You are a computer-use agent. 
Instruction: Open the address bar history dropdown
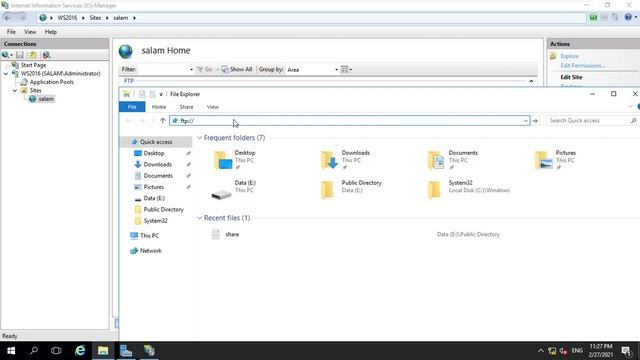click(526, 121)
